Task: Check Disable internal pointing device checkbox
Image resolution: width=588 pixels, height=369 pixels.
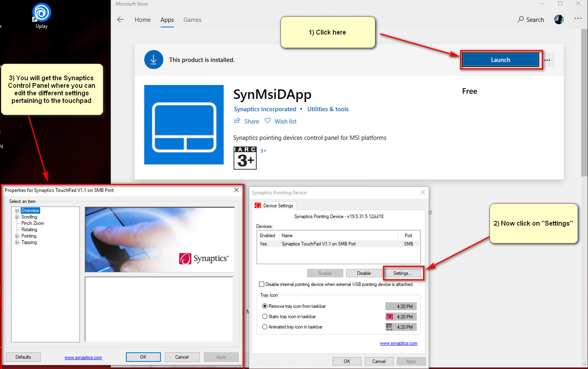Action: pyautogui.click(x=261, y=284)
